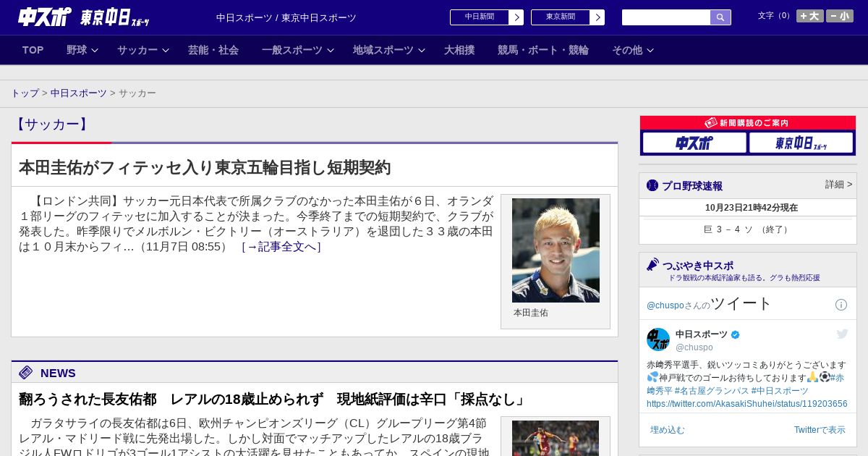Open the AkasakiShuhei tweet status URL
The height and width of the screenshot is (456, 868).
pos(747,404)
